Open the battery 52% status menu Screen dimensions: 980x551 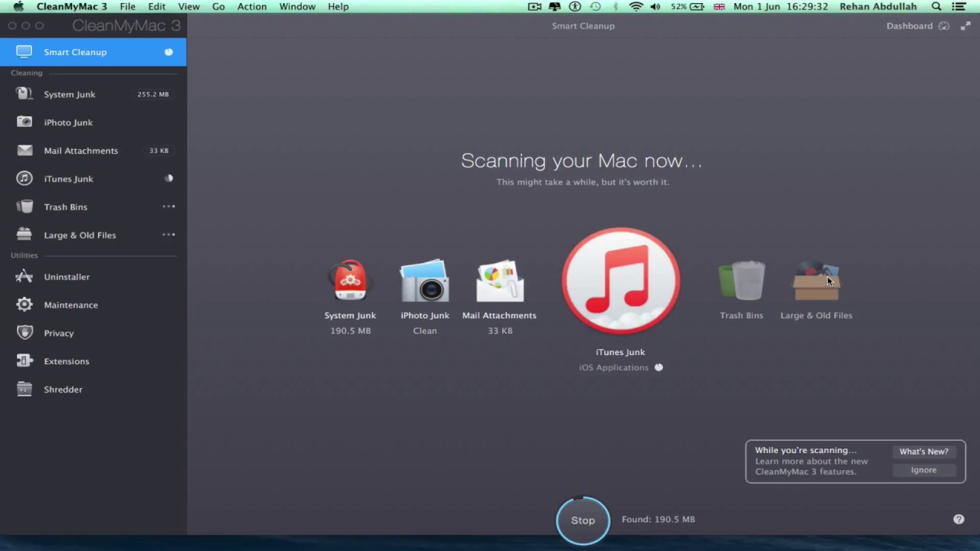[689, 6]
